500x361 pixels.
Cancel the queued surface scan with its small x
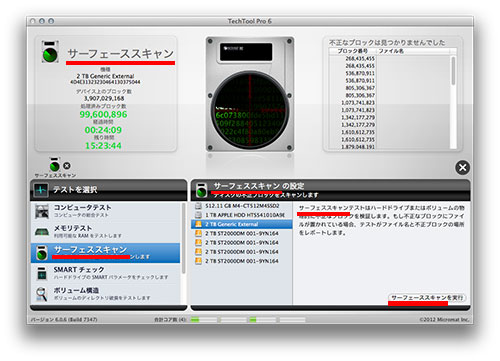(67, 166)
